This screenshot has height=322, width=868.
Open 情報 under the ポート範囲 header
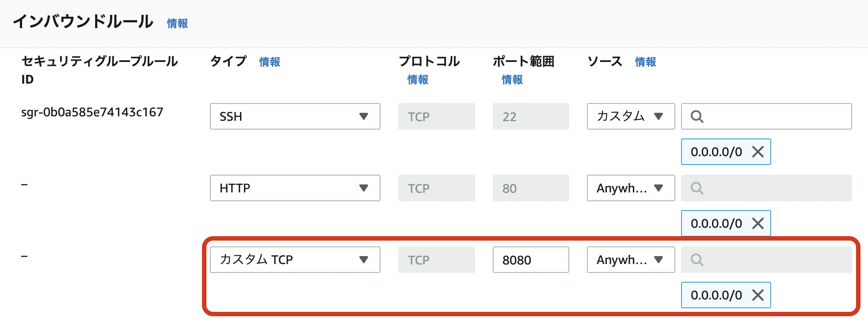(x=511, y=80)
